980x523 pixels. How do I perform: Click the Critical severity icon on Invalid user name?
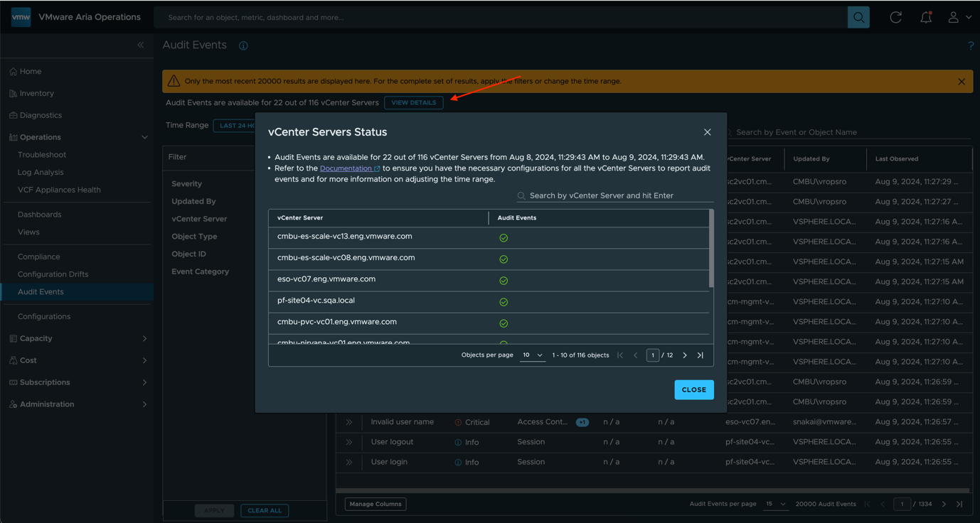[x=458, y=422]
